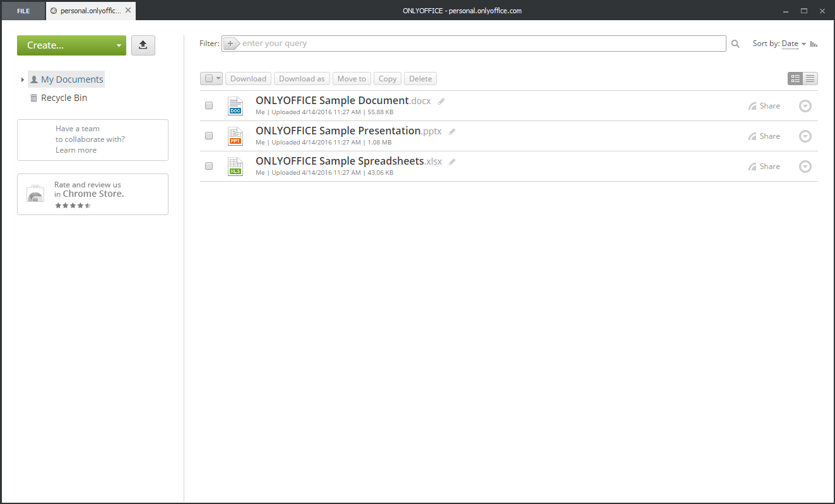The height and width of the screenshot is (504, 835).
Task: Open the select-all dropdown arrow
Action: (218, 79)
